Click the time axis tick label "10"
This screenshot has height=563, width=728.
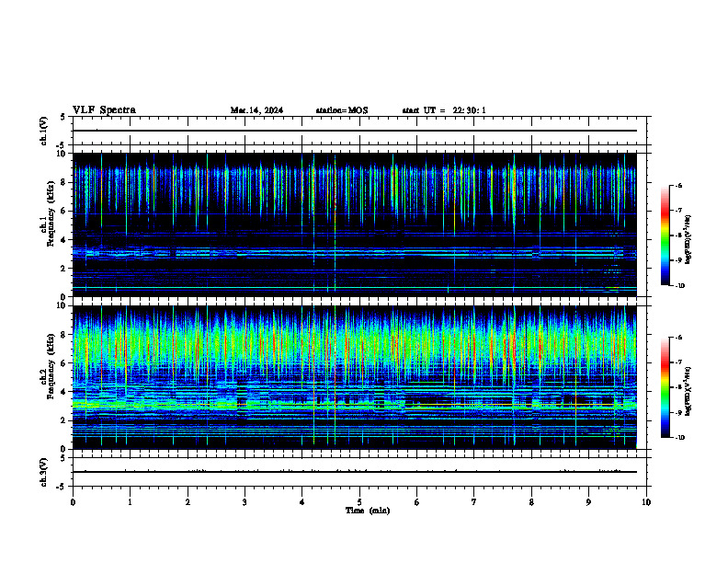click(x=646, y=502)
